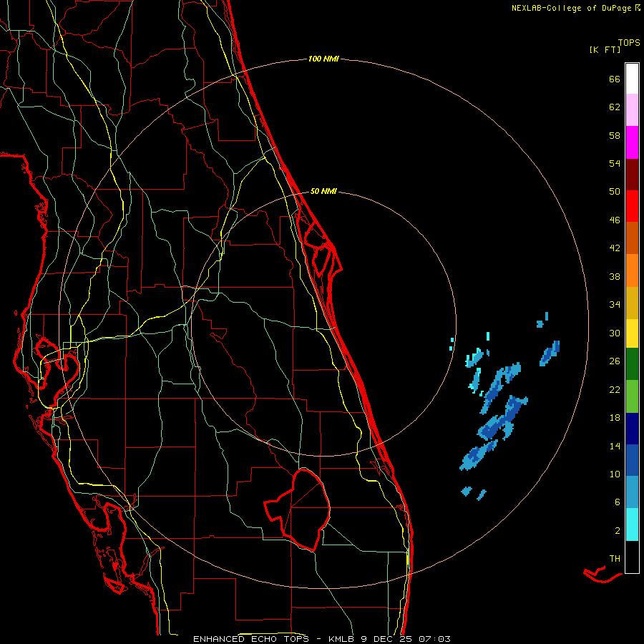Click the magenta swatch beside 58
This screenshot has height=644, width=644.
632,142
